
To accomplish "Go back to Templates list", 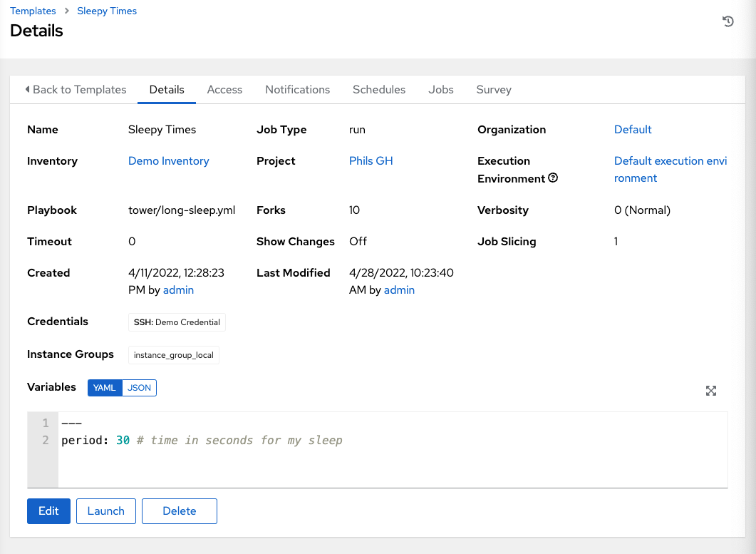I will tap(76, 89).
